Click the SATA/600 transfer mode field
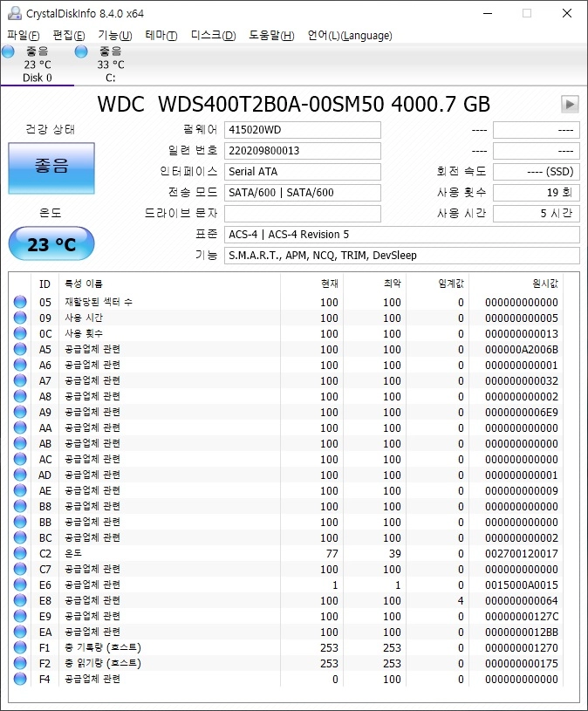This screenshot has width=588, height=711. [x=303, y=193]
